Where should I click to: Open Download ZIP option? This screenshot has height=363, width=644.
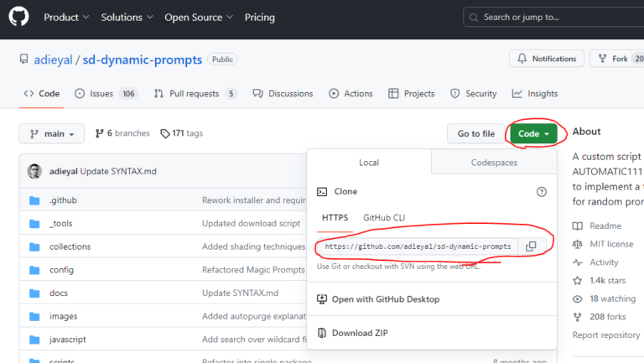click(360, 333)
